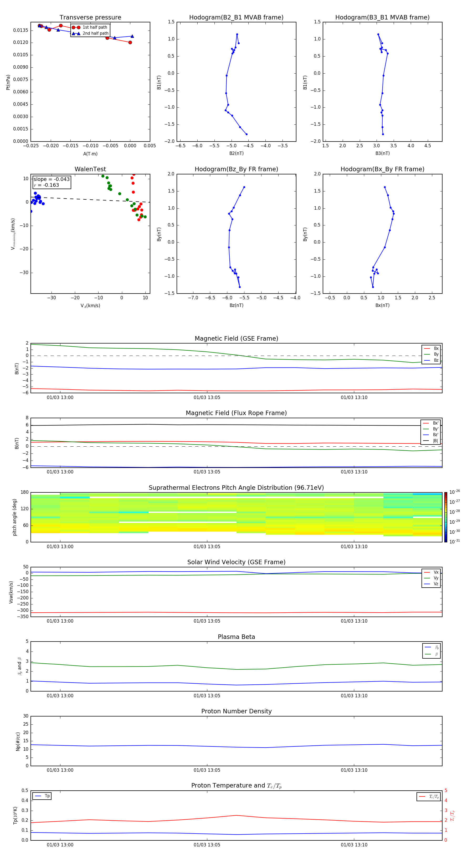Click '01/03 13:10' tick under Proton Temperature
This screenshot has width=473, height=868.
354,845
